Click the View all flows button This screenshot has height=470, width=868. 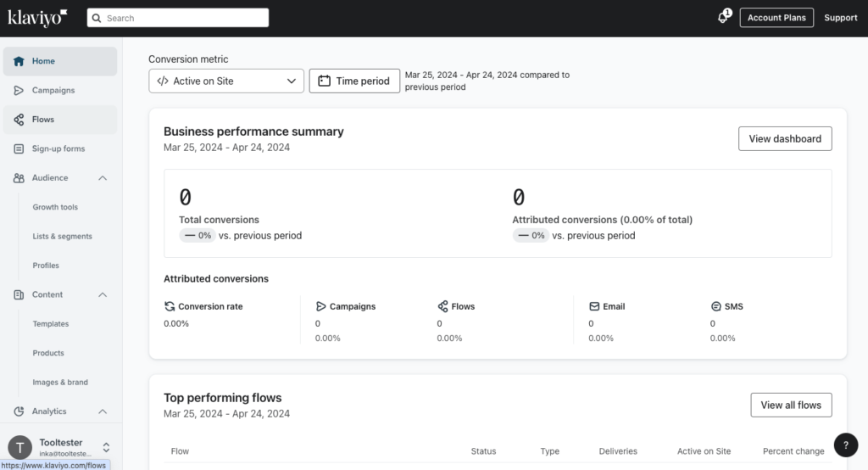790,406
